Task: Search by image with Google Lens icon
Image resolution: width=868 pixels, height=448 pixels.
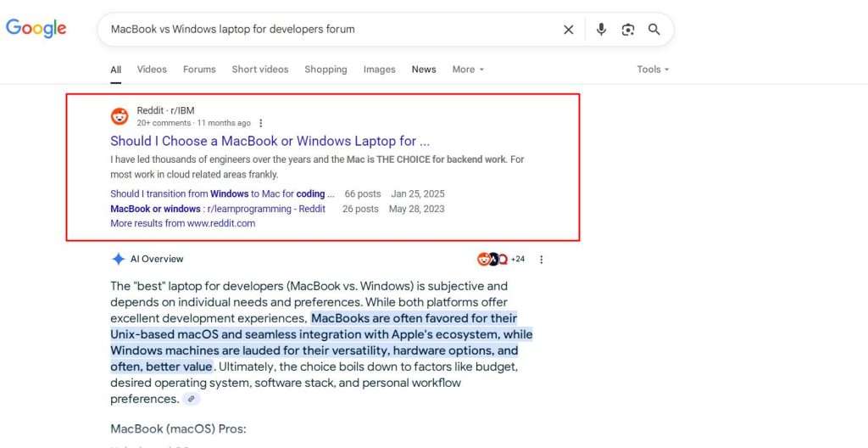Action: tap(628, 30)
